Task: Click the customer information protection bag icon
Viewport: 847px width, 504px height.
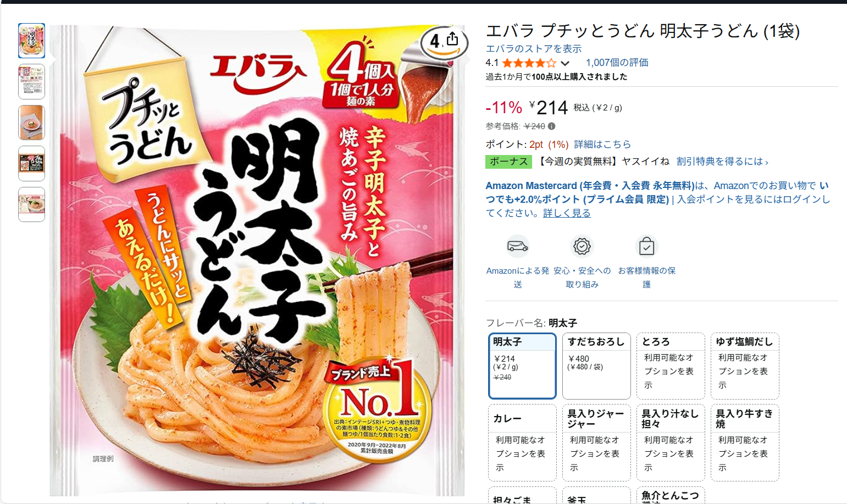Action: [x=646, y=246]
